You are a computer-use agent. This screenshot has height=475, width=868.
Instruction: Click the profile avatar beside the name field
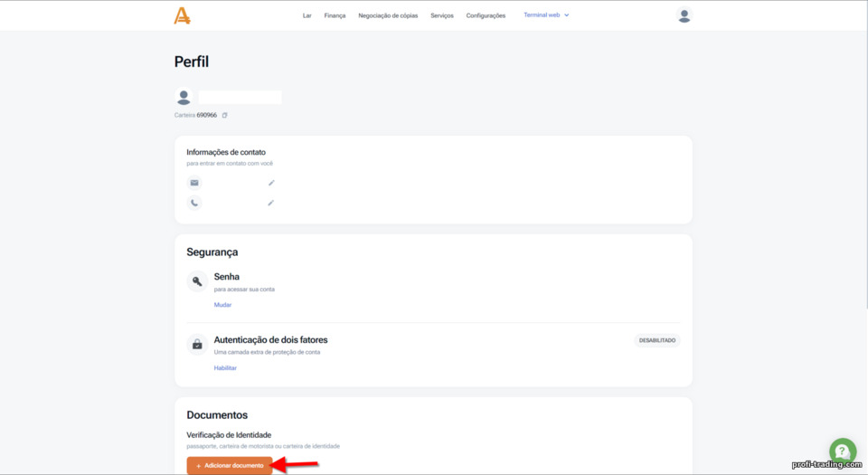(184, 97)
